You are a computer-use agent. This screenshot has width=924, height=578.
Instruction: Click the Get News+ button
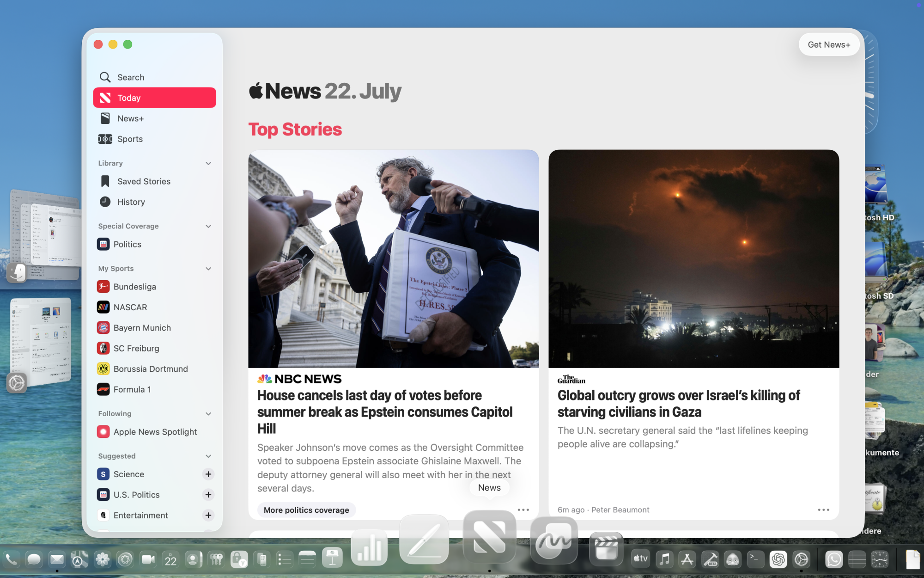tap(829, 44)
